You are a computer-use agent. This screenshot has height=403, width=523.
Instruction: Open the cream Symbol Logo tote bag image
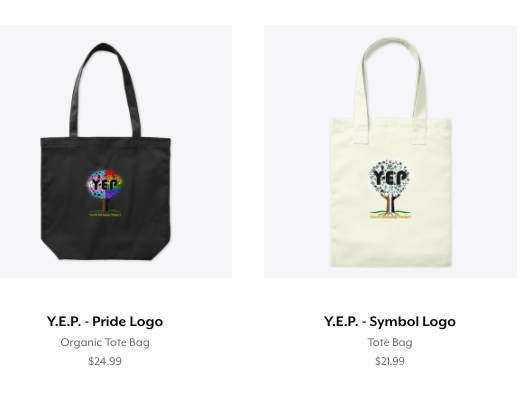click(x=390, y=151)
